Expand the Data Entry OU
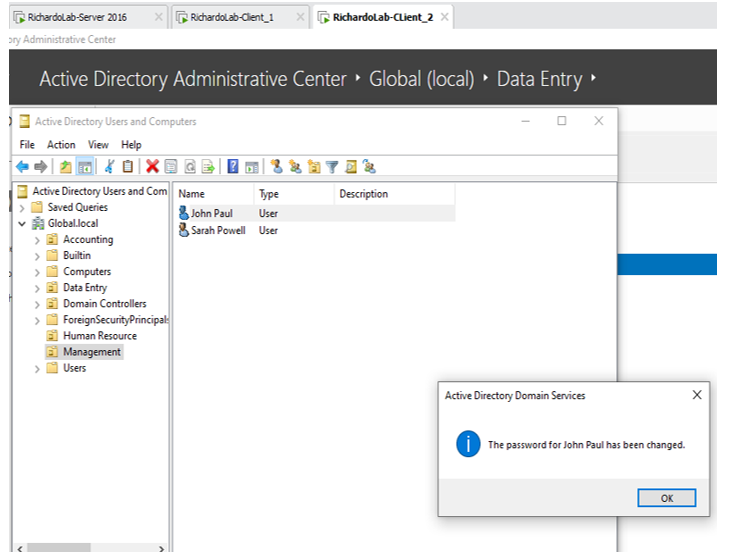Image resolution: width=748 pixels, height=552 pixels. point(37,288)
